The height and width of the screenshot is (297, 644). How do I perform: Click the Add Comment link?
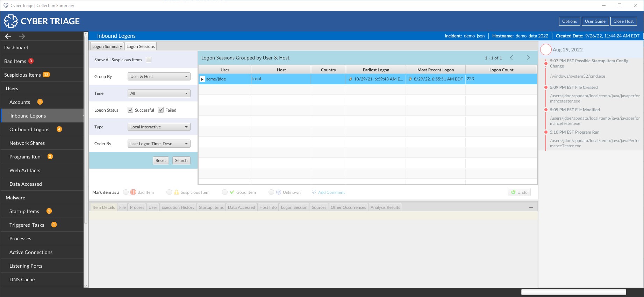click(x=331, y=192)
